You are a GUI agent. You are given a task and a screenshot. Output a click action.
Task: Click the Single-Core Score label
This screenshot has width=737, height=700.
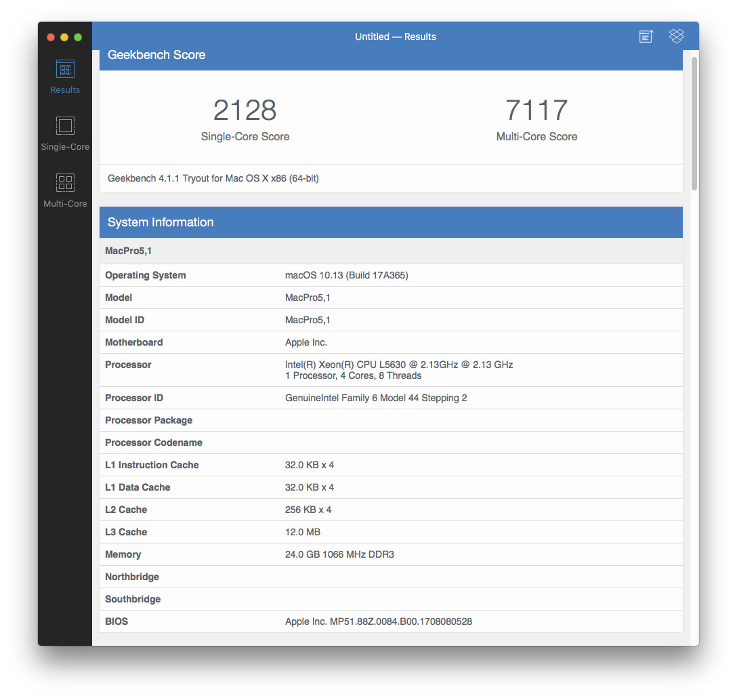[x=245, y=136]
